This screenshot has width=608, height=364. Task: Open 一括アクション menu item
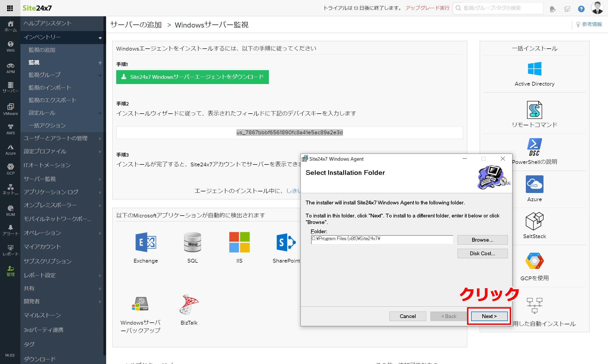click(47, 125)
